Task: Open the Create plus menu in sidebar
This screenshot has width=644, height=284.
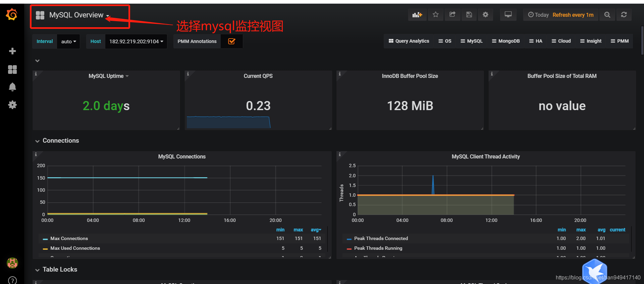Action: point(12,51)
